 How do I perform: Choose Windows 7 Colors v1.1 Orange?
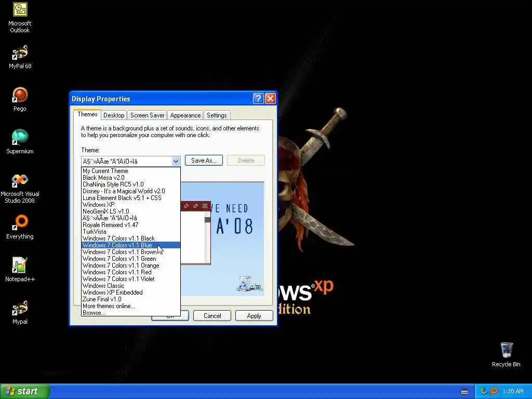130,265
